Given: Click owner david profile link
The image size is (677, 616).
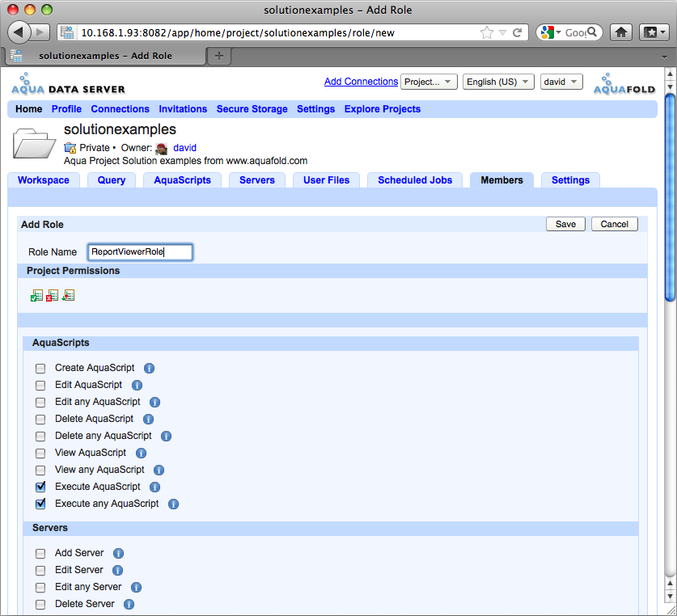Looking at the screenshot, I should [184, 148].
